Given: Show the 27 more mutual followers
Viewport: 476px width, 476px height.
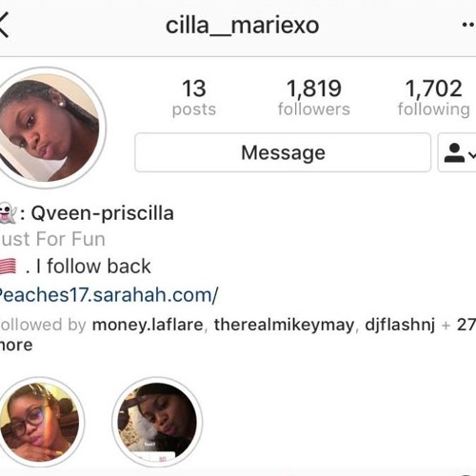Looking at the screenshot, I should [x=466, y=325].
